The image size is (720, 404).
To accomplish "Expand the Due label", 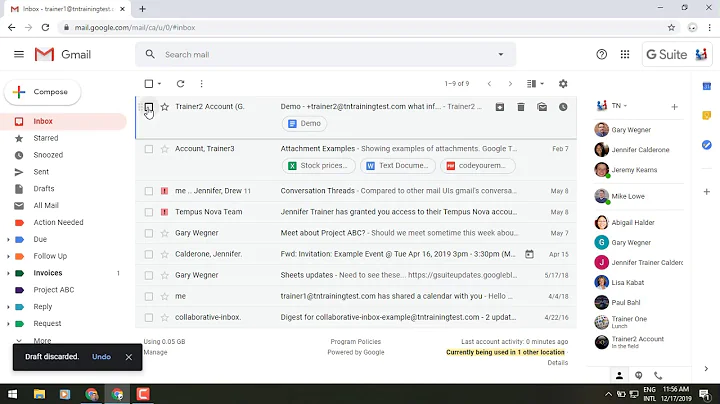I will [8, 240].
